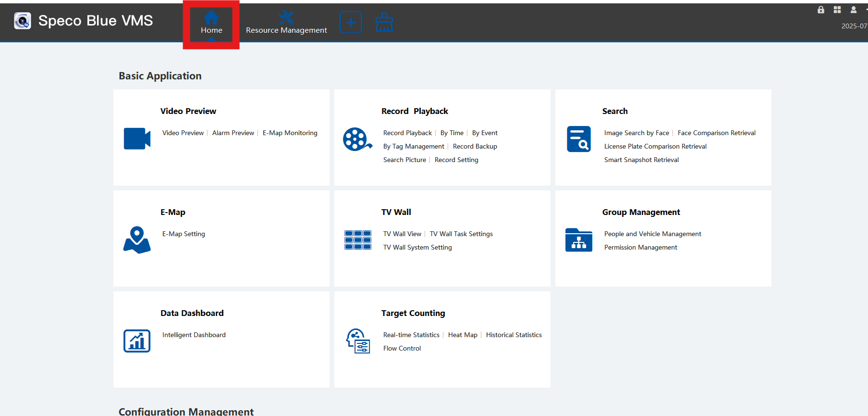Viewport: 868px width, 416px height.
Task: Open Face Comparison Retrieval
Action: pyautogui.click(x=717, y=133)
